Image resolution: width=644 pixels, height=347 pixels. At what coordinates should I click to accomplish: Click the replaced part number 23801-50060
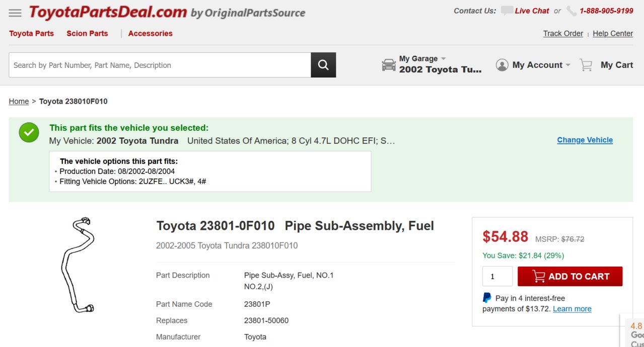(266, 320)
